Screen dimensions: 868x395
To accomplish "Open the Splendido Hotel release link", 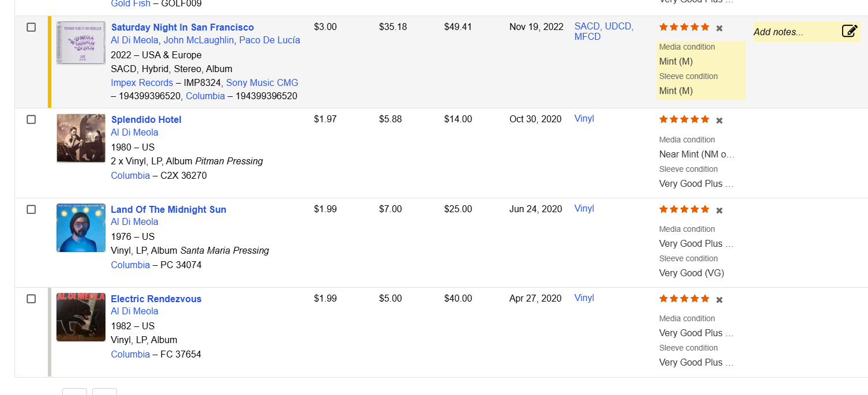I will tap(146, 119).
